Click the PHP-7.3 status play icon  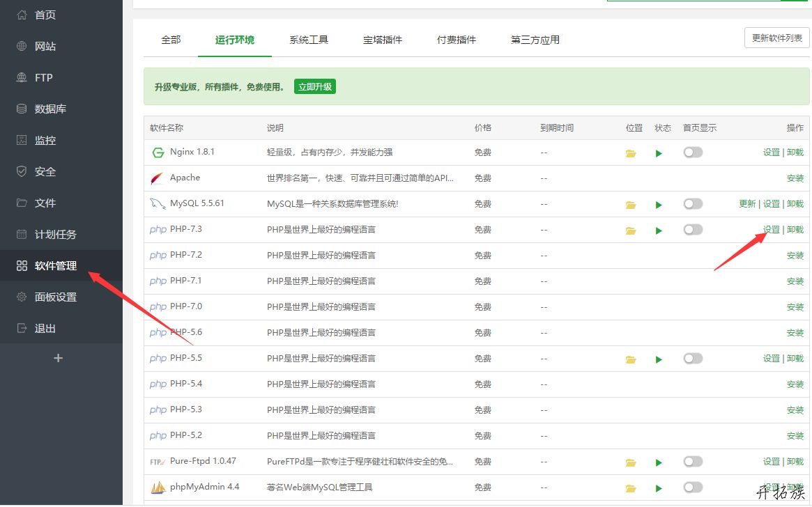[x=659, y=231]
